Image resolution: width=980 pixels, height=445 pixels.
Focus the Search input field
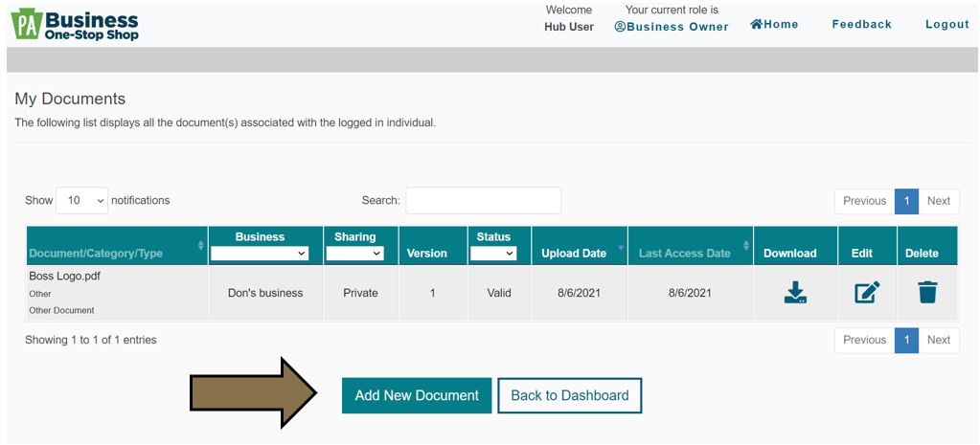483,200
